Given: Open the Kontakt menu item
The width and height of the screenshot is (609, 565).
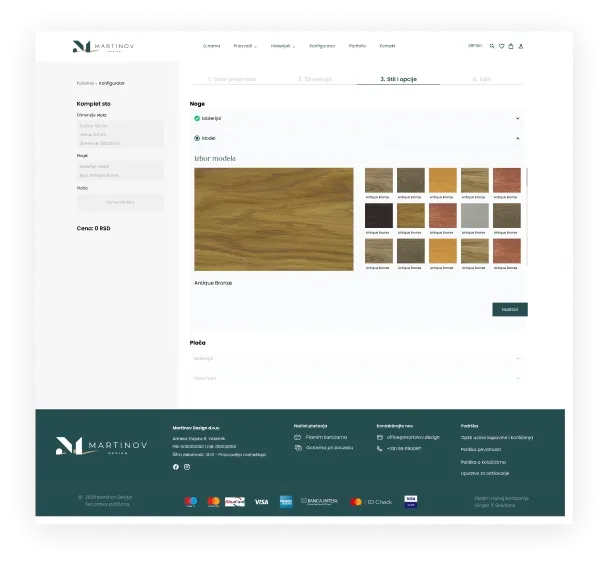Looking at the screenshot, I should click(387, 46).
